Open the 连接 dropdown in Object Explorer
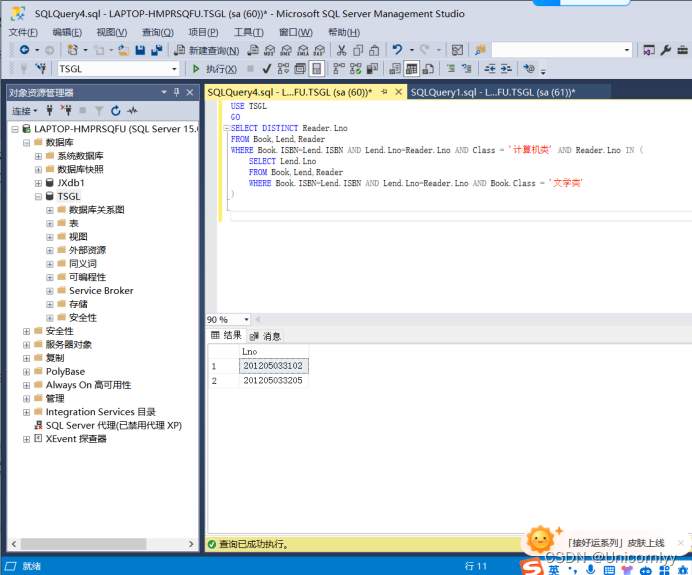 pos(25,111)
